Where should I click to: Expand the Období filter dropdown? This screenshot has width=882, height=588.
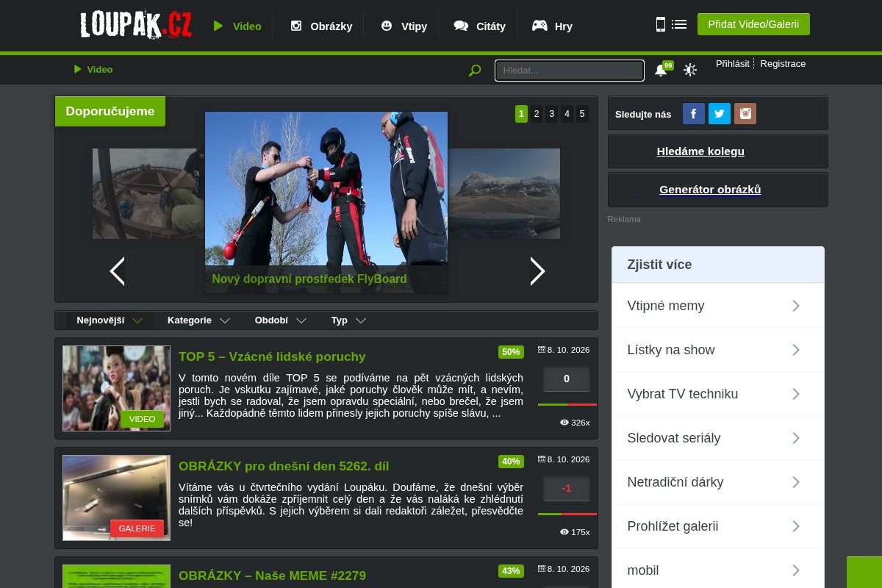[279, 320]
